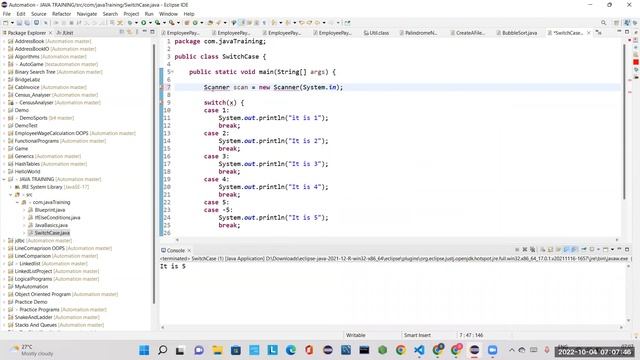
Task: Open the New wizard dropdown arrow
Action: (x=12, y=22)
